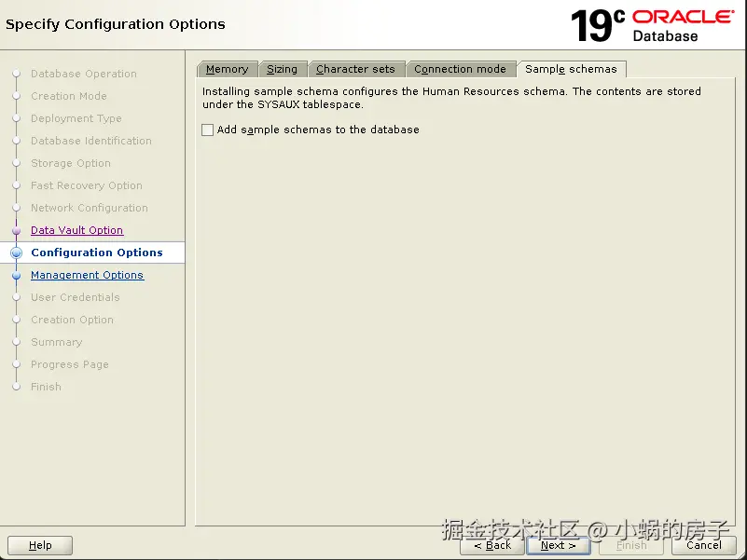Image resolution: width=747 pixels, height=560 pixels.
Task: Cancel the database configuration wizard
Action: point(704,545)
